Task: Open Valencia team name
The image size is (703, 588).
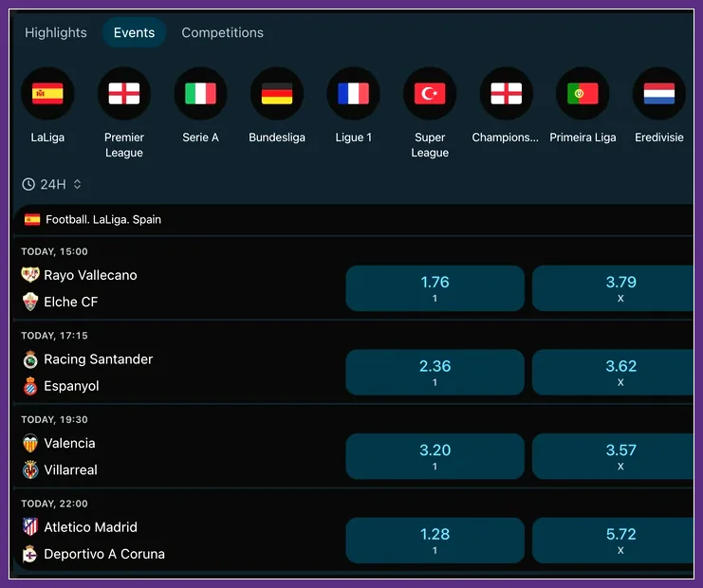Action: point(69,443)
